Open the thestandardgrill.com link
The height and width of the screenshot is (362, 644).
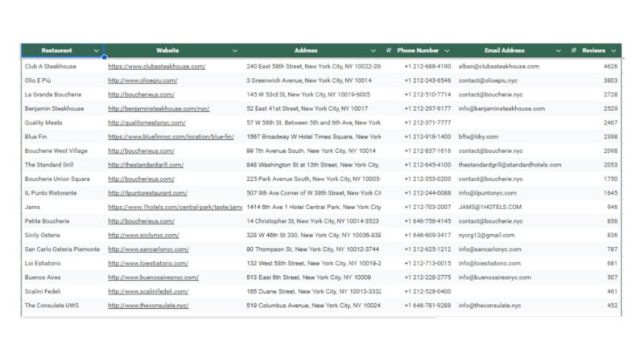146,165
